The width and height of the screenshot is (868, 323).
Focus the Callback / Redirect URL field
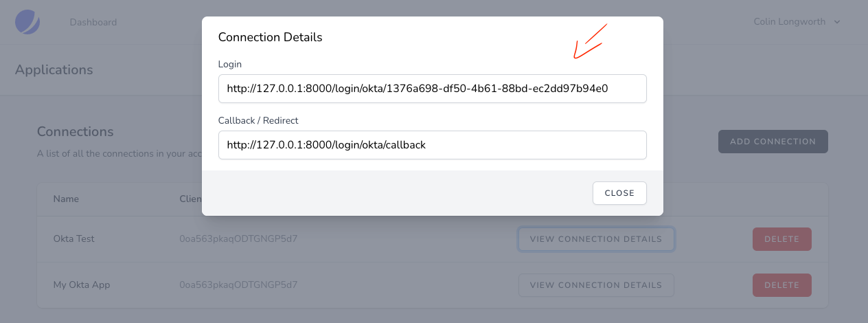pyautogui.click(x=432, y=145)
